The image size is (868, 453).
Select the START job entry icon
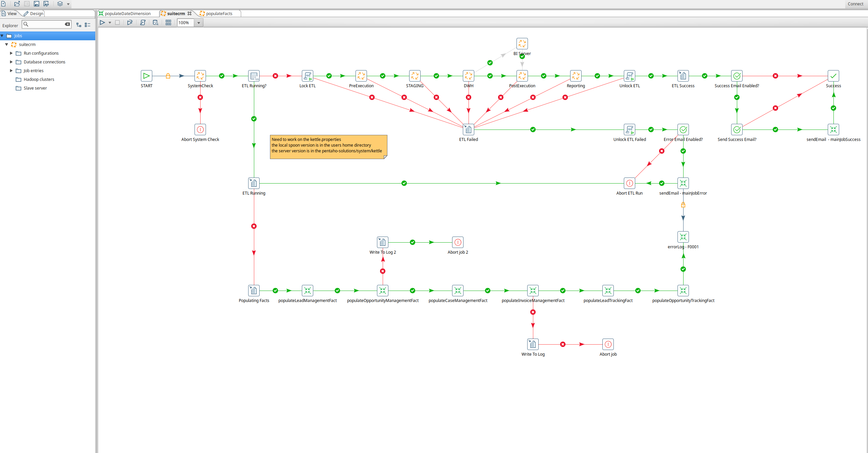147,76
